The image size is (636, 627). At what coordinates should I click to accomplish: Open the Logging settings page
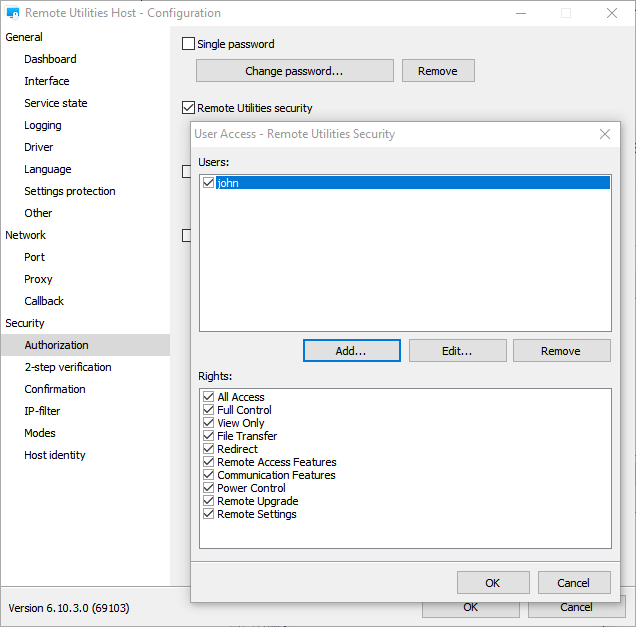43,125
